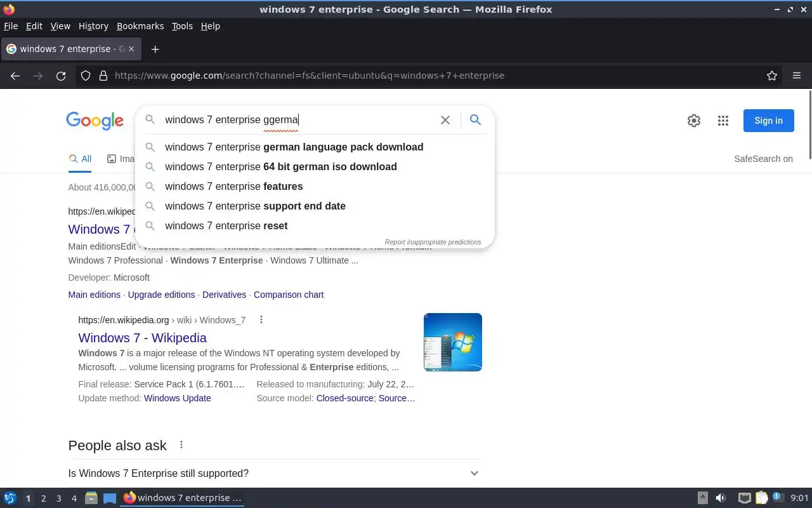Screen dimensions: 812x508
Task: Open the View menu
Action: 60,26
